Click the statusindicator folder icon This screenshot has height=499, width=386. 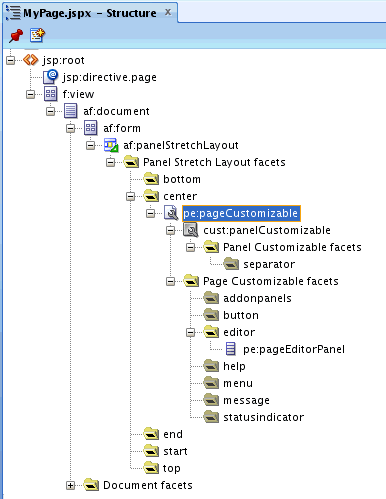click(x=211, y=417)
